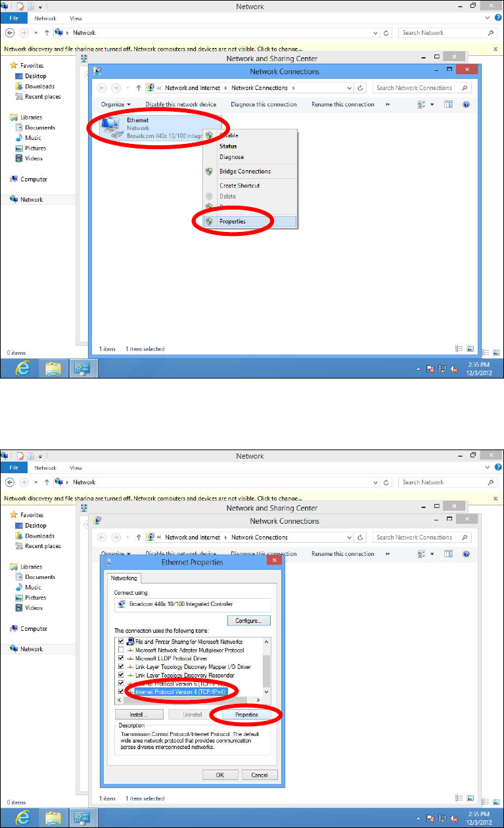Click vertical scrollbar thumb in connection items list

[266, 670]
